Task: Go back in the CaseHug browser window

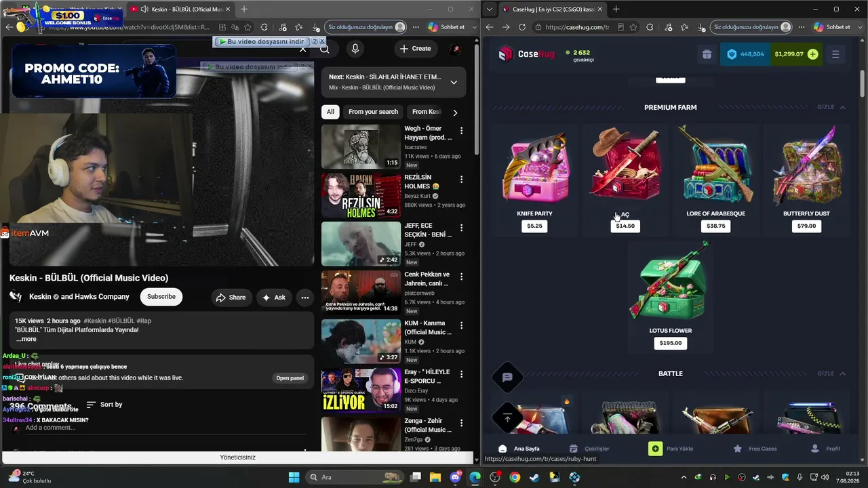Action: tap(490, 27)
